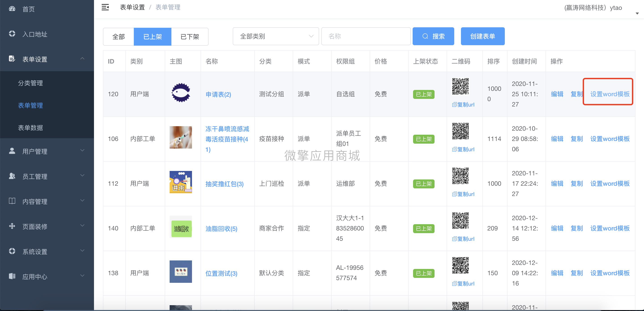Viewport: 644px width, 311px height.
Task: Expand the 应用中心 menu chevron
Action: (x=82, y=275)
